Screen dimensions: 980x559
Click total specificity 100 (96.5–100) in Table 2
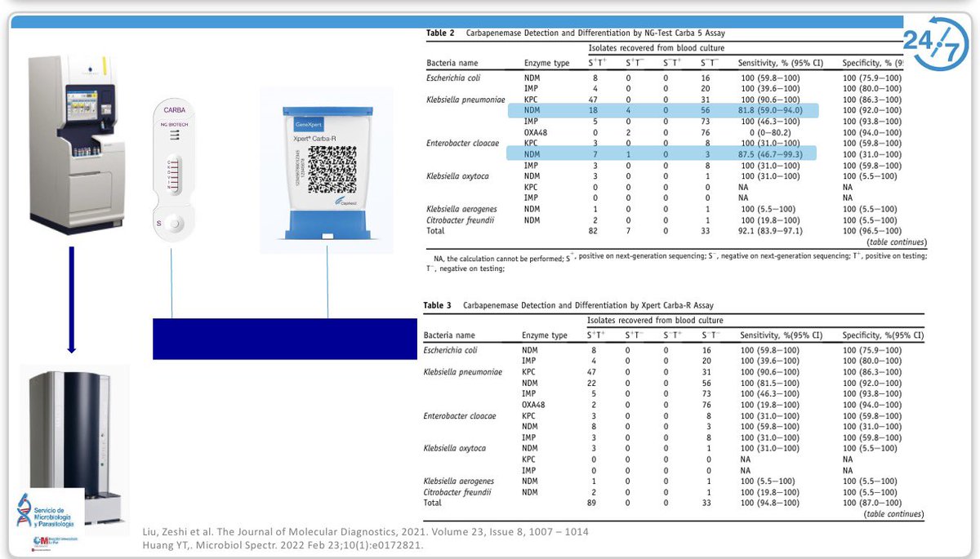(x=871, y=232)
